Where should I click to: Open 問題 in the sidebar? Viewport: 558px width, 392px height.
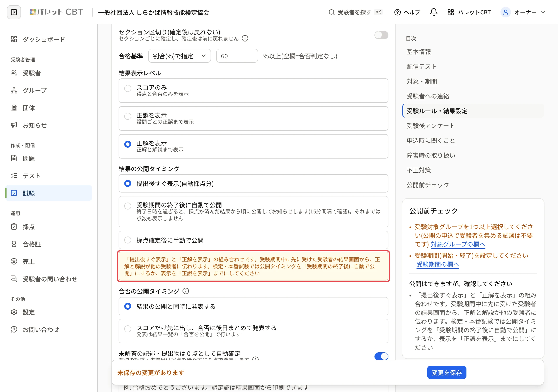coord(49,158)
